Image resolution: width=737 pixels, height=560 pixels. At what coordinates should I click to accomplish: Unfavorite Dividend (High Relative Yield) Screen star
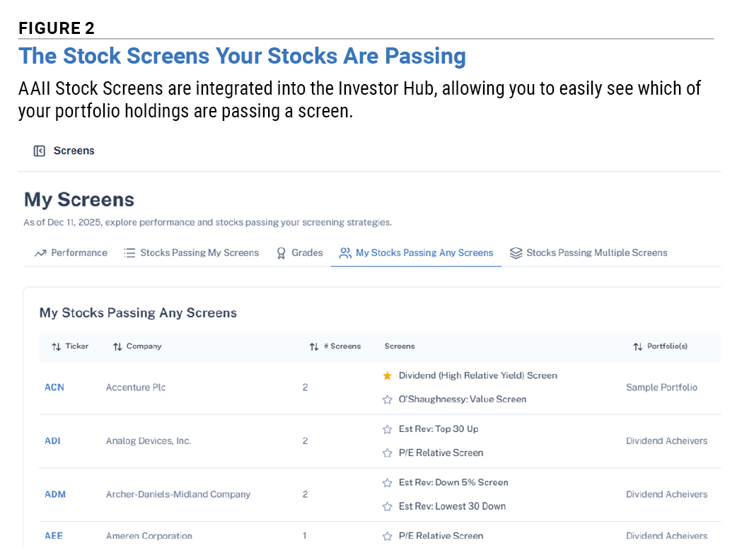[388, 376]
